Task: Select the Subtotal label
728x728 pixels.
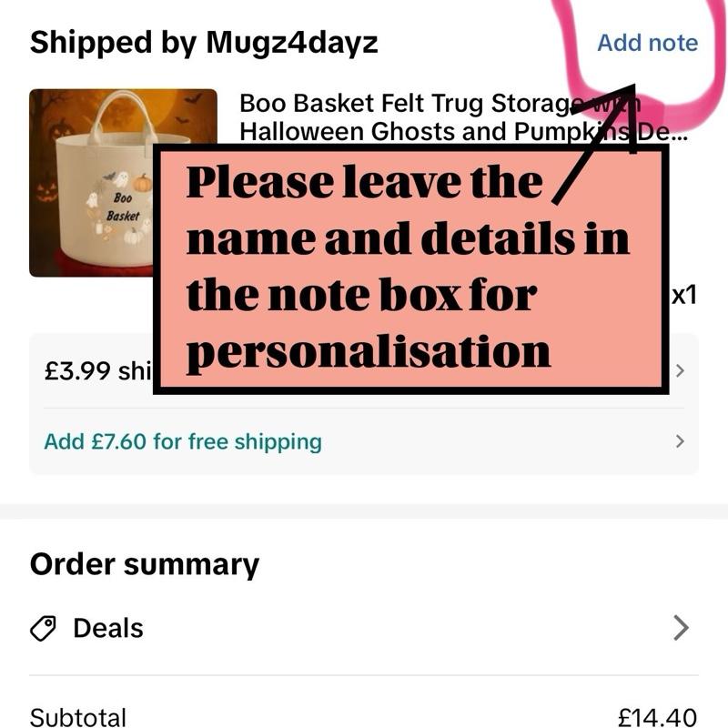Action: tap(78, 717)
